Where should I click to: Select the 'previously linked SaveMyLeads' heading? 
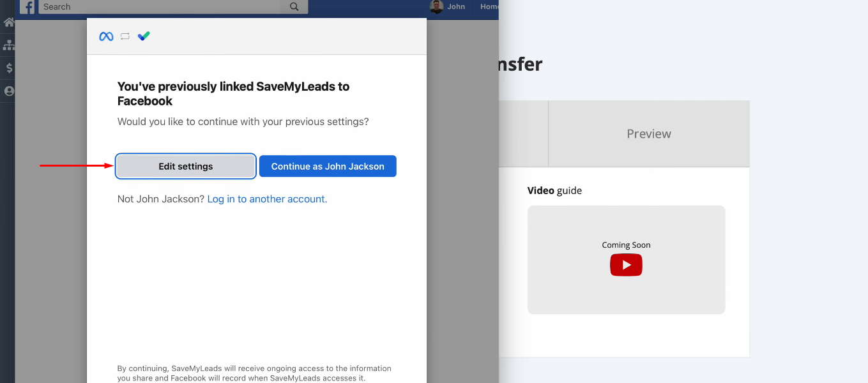[234, 94]
